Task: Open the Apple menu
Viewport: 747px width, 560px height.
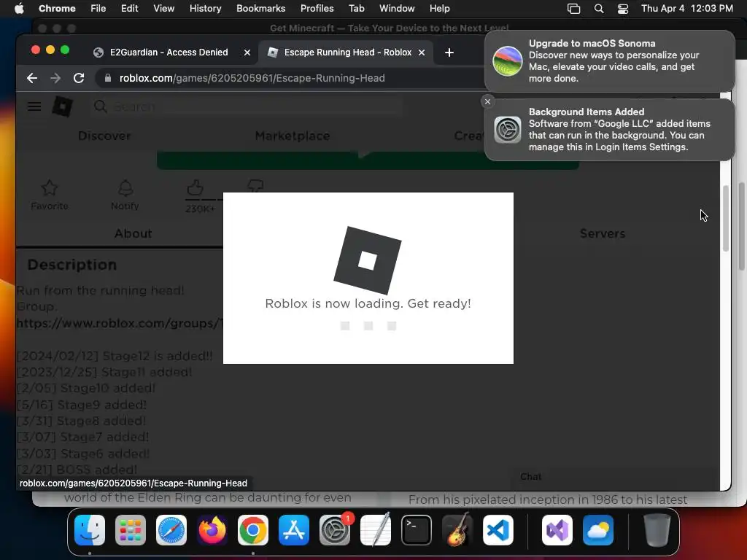Action: (19, 9)
